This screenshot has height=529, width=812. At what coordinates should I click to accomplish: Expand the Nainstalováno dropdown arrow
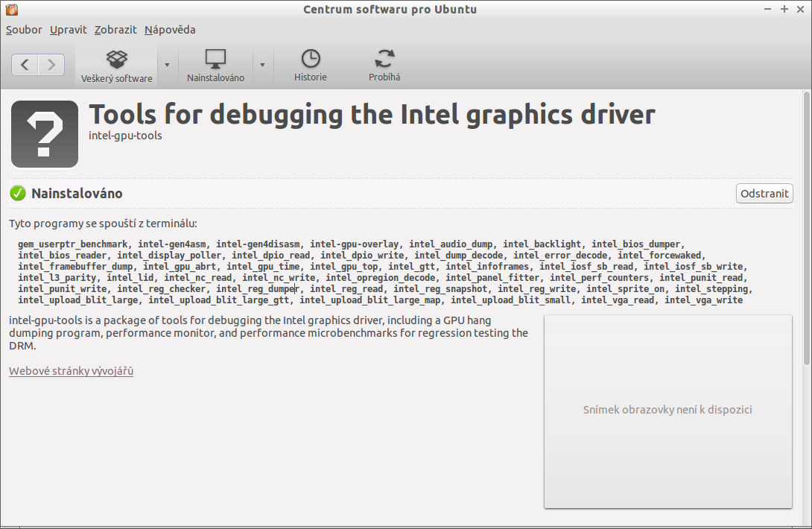(262, 65)
